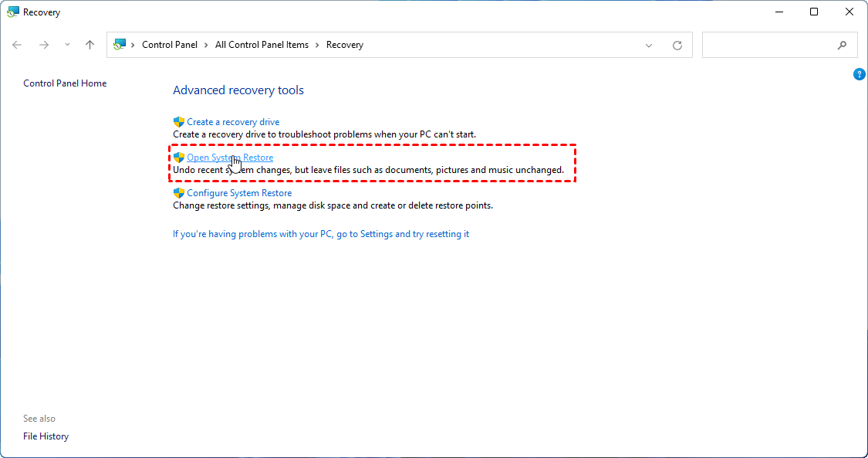The image size is (868, 458).
Task: Expand the Recent locations dropdown arrow
Action: coord(67,45)
